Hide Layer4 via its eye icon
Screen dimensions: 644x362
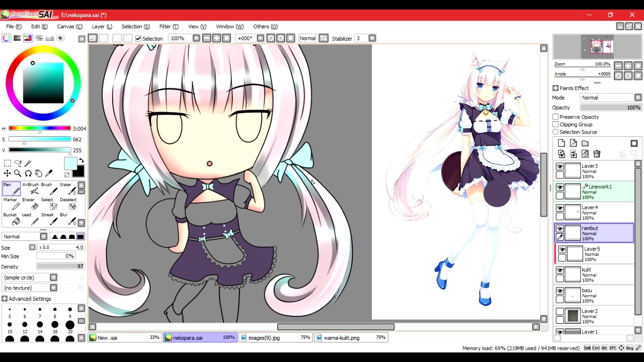[560, 208]
